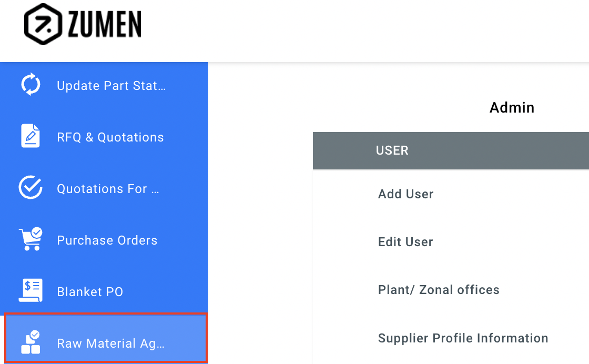Open the Add User link

click(406, 194)
